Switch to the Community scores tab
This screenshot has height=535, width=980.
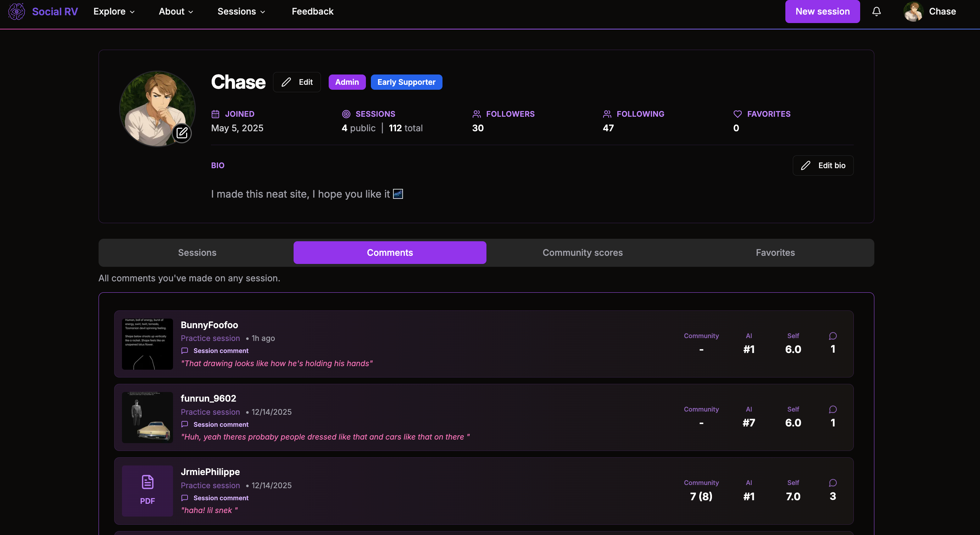pyautogui.click(x=583, y=253)
